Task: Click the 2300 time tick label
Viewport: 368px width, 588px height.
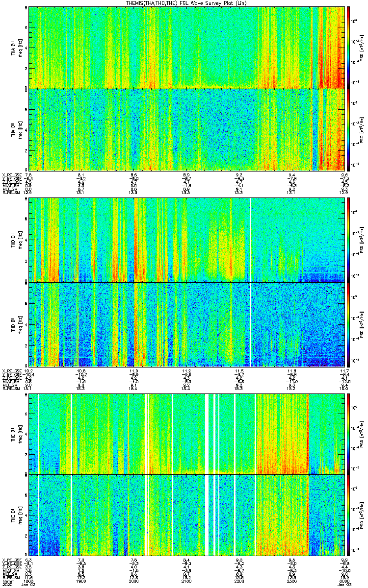Action: coord(292,581)
